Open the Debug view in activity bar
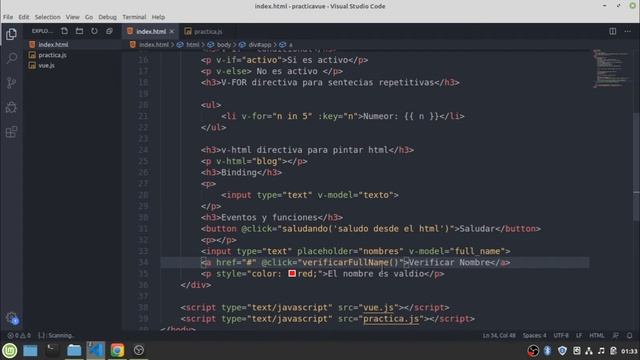The height and width of the screenshot is (360, 640). (x=11, y=107)
